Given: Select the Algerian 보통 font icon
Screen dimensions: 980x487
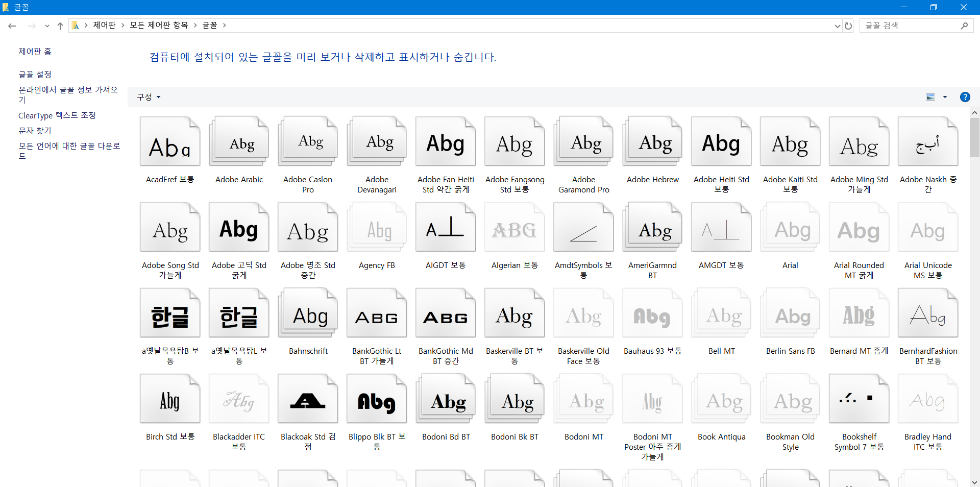Looking at the screenshot, I should click(x=514, y=227).
